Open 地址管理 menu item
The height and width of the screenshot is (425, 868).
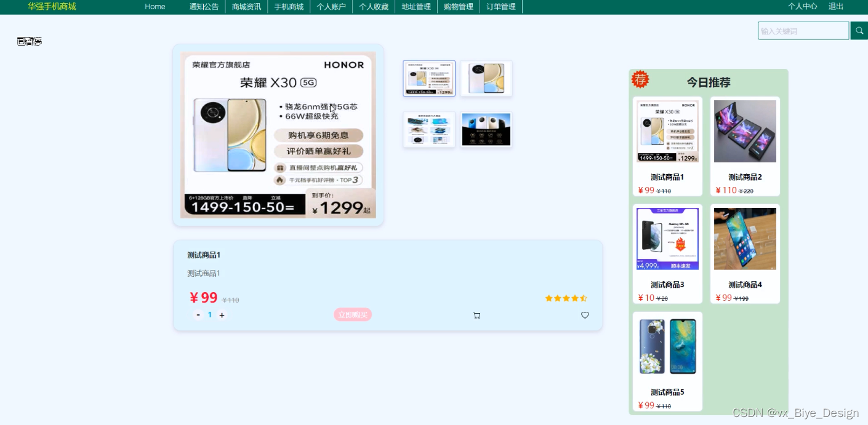coord(416,7)
